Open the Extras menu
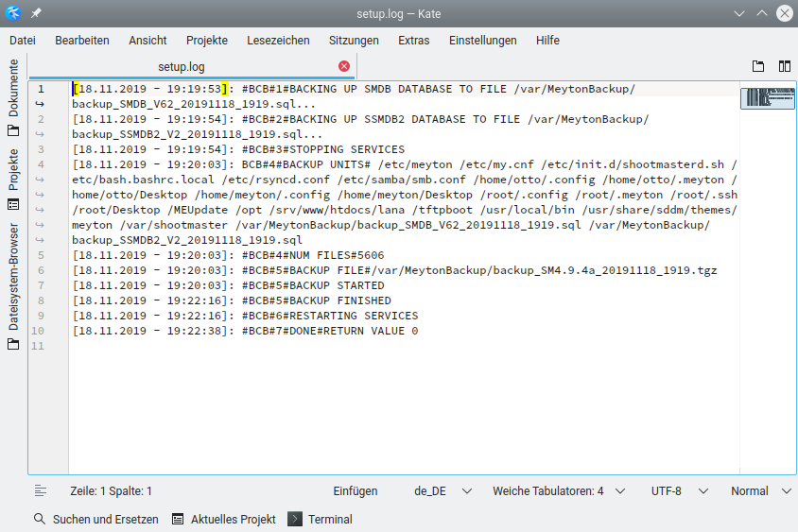Viewport: 798px width, 532px height. [414, 41]
